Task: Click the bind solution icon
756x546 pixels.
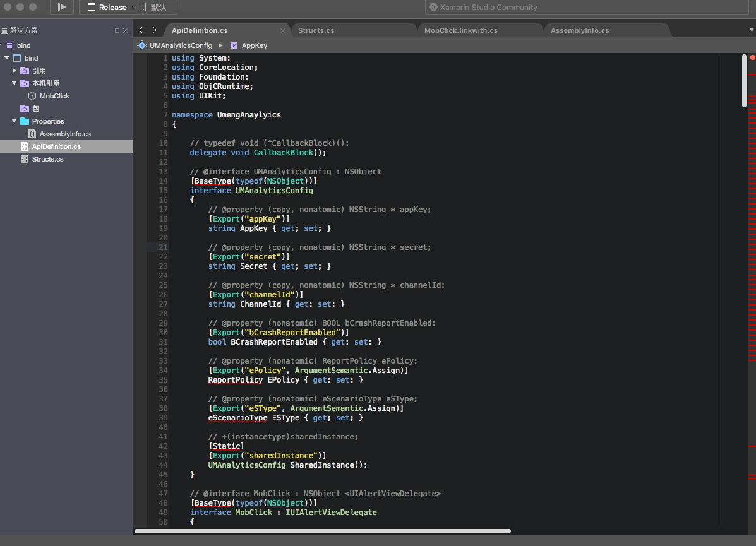Action: [x=9, y=45]
